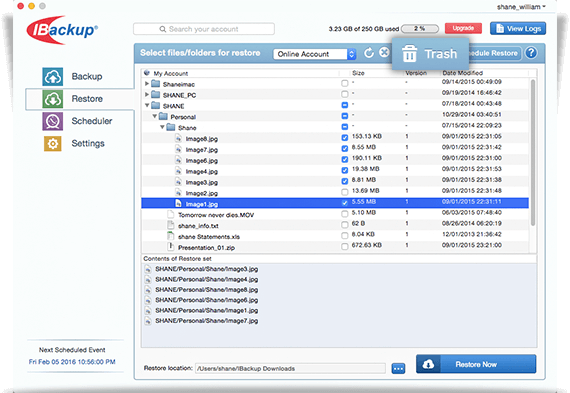Viewport: 570px width, 393px height.
Task: Collapse the Personal folder
Action: pyautogui.click(x=154, y=116)
